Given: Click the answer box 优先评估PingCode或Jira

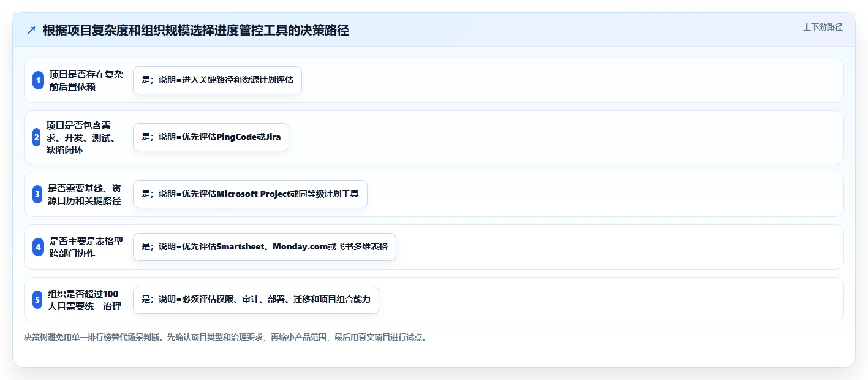Looking at the screenshot, I should (x=211, y=137).
